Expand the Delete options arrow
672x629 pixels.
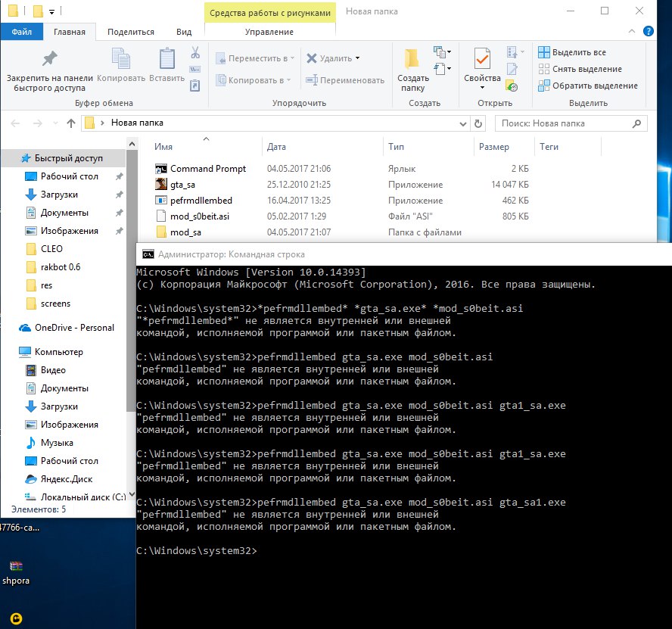coord(357,58)
